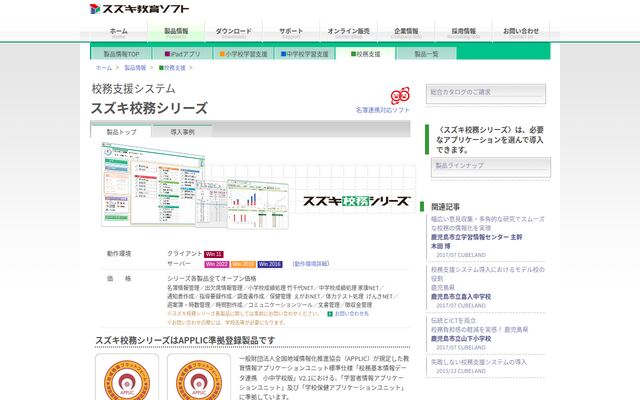Click the 総合カタログのご請求 button
The height and width of the screenshot is (400, 640).
486,94
